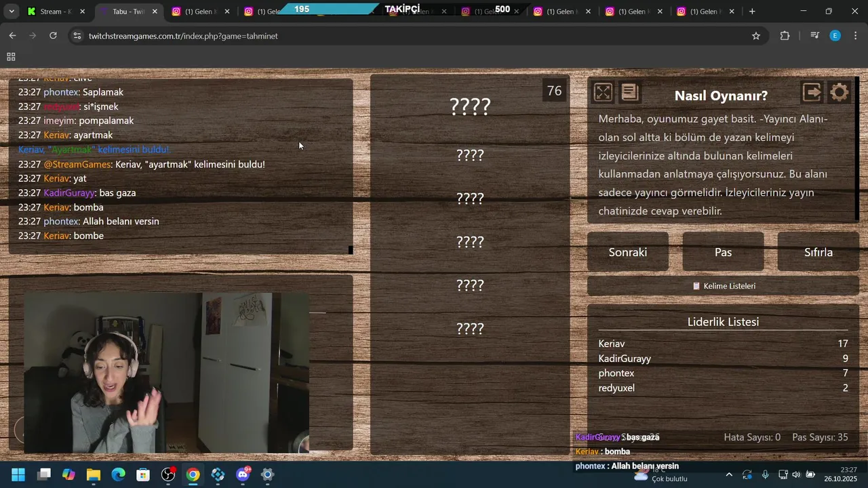The width and height of the screenshot is (868, 488).
Task: Click the first ???? hidden word
Action: click(x=470, y=106)
